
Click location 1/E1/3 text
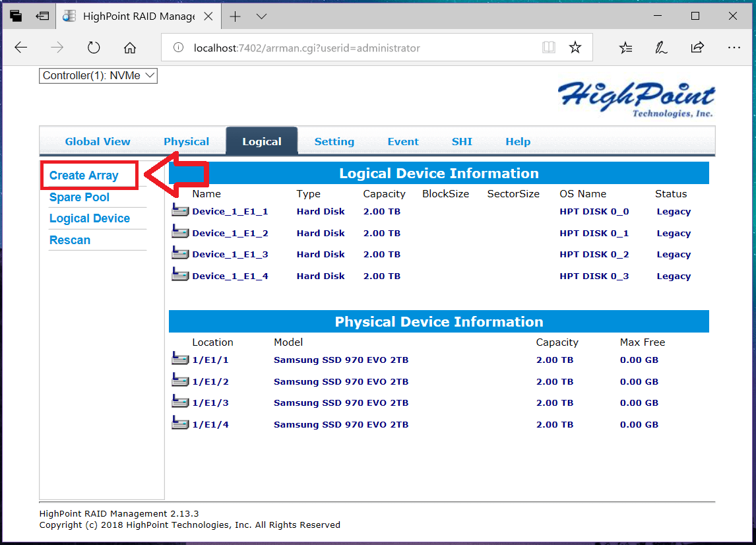coord(210,402)
